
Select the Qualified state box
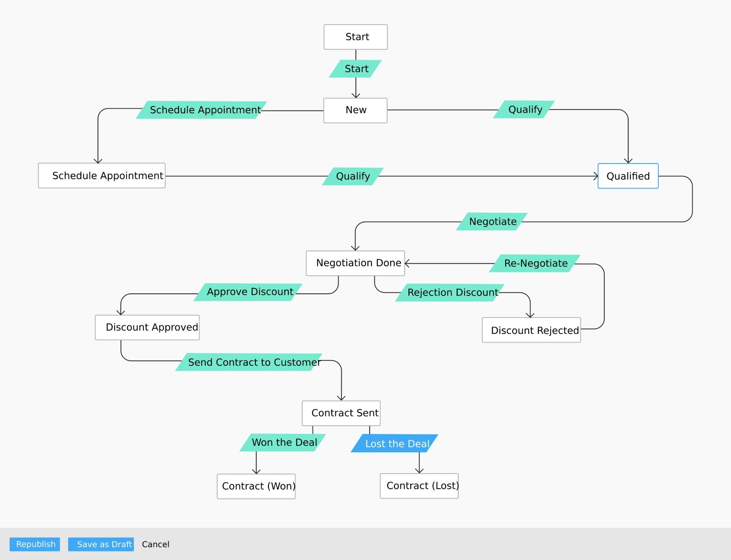tap(628, 176)
